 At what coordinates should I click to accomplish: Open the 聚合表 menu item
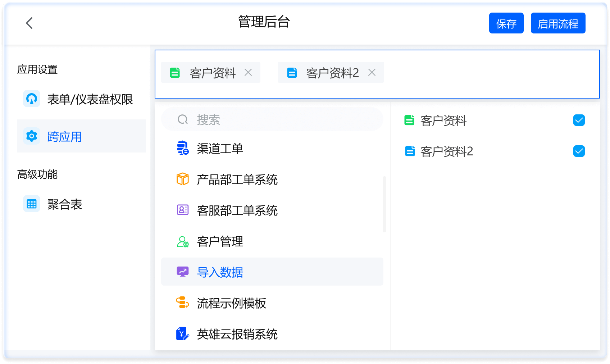pyautogui.click(x=82, y=204)
